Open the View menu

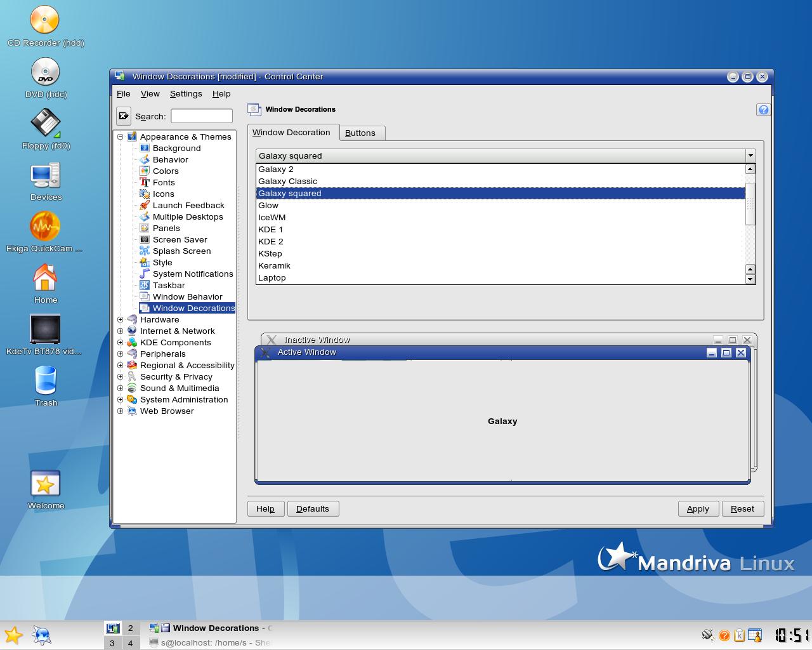click(x=150, y=93)
